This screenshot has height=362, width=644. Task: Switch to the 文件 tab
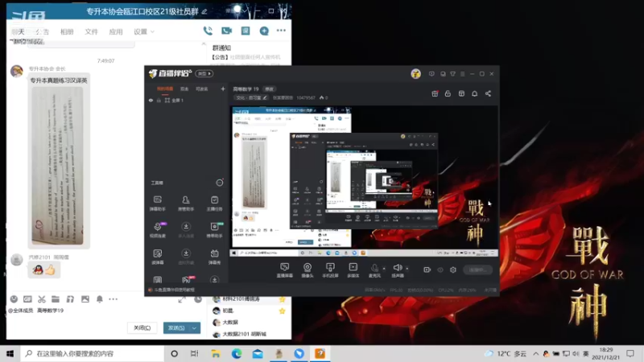click(91, 31)
